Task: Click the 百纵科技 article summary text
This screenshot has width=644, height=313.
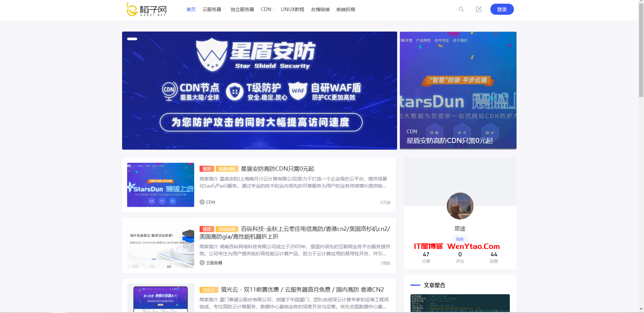Action: pyautogui.click(x=295, y=250)
